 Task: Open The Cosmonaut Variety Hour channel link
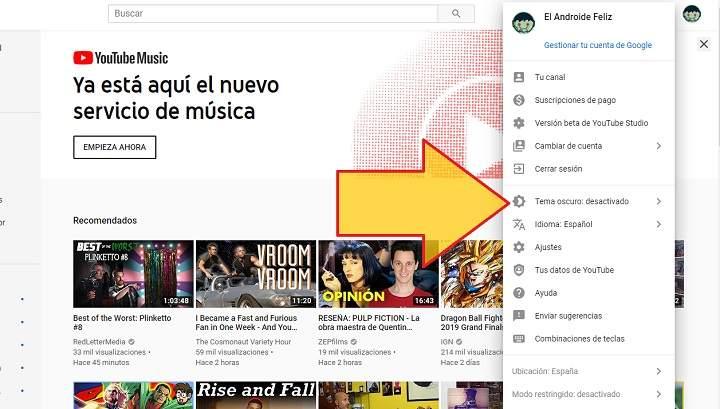[x=243, y=342]
